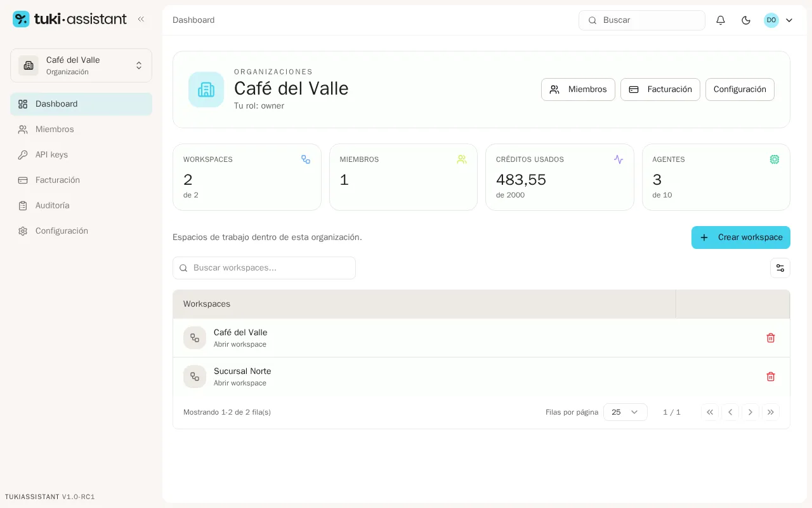This screenshot has height=508, width=812.
Task: Delete the Sucursal Norte workspace
Action: click(x=771, y=377)
